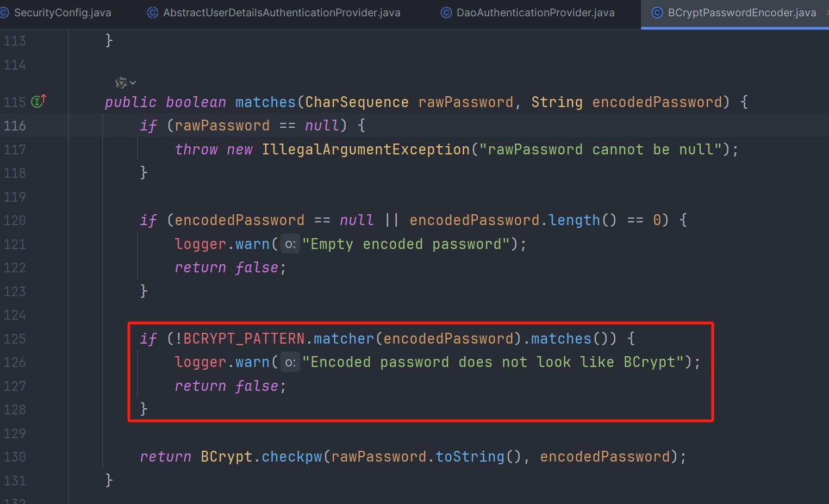829x504 pixels.
Task: Open the AbstractUserDetailsAuthenticationProvider.java tab
Action: click(281, 13)
